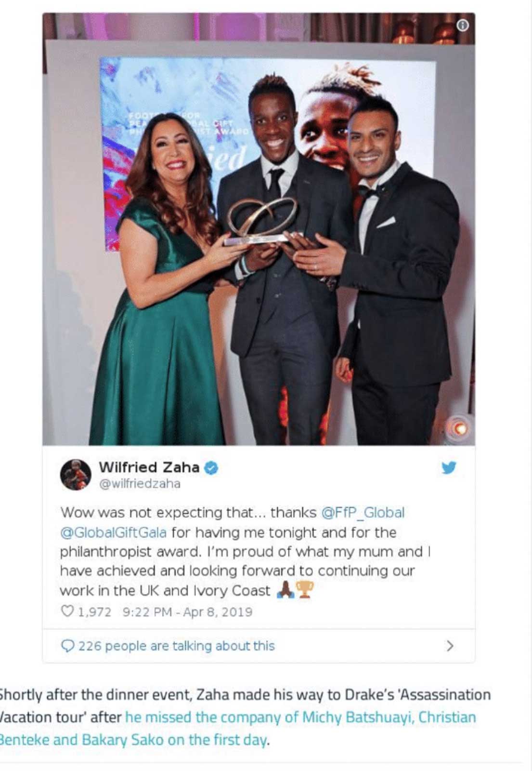
Task: Follow the Michy Batshuayi article link
Action: click(x=300, y=717)
